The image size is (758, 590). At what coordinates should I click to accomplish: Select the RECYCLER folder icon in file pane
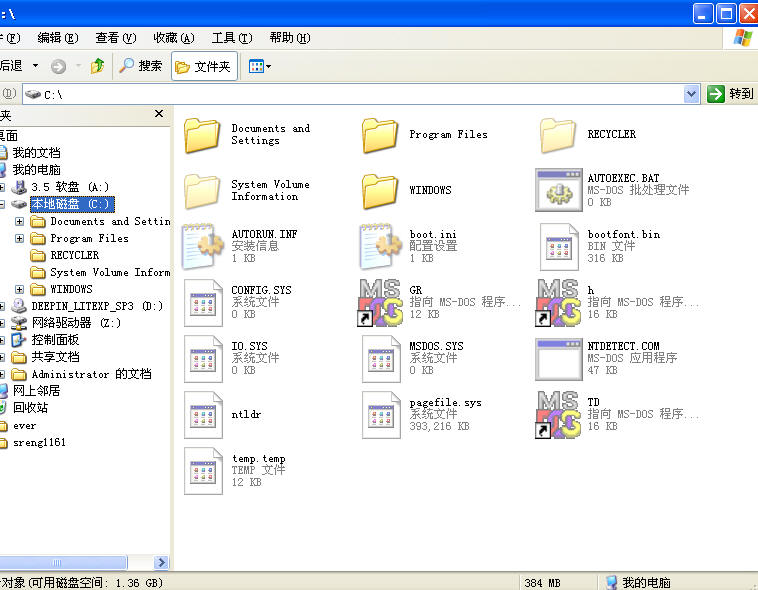pos(558,135)
